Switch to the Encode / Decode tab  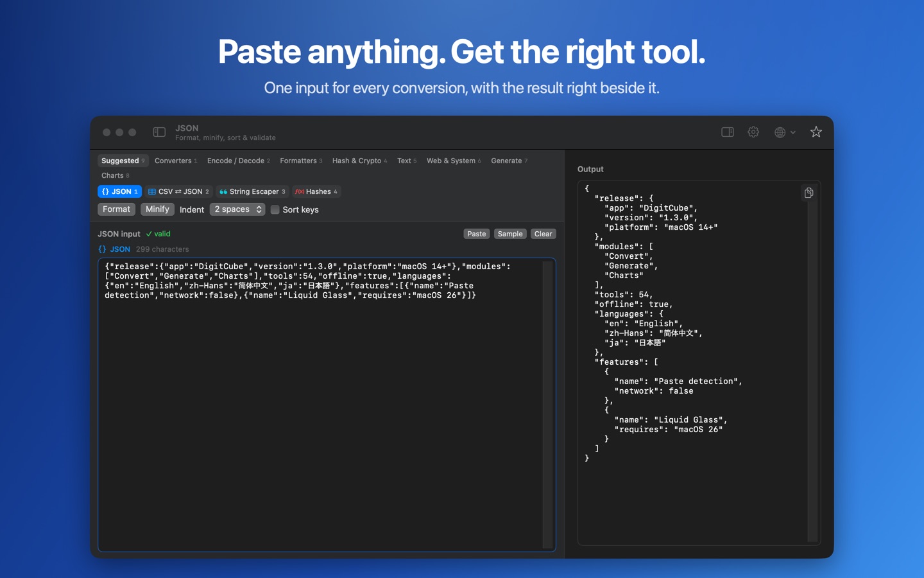238,161
